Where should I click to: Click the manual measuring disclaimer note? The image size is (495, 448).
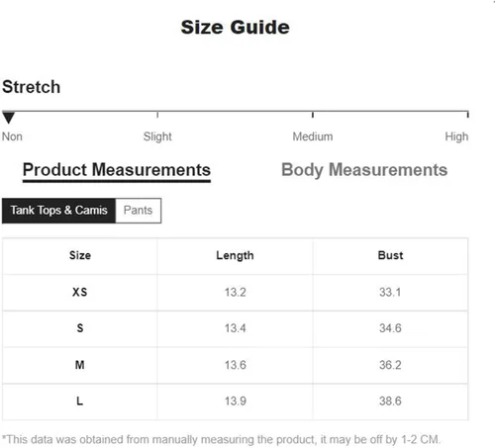[x=221, y=439]
